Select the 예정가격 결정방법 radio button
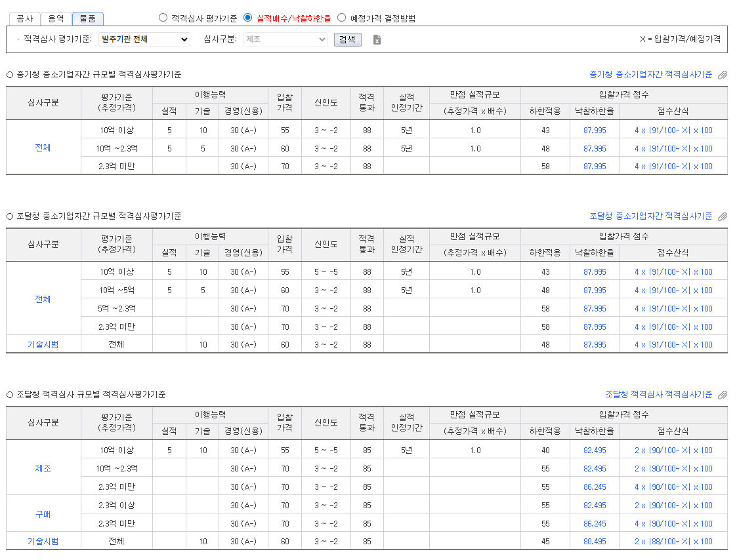The height and width of the screenshot is (560, 737). (342, 18)
